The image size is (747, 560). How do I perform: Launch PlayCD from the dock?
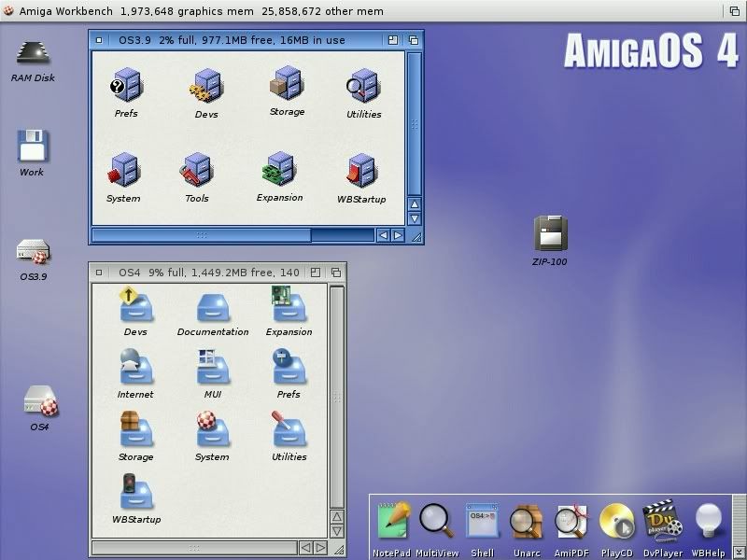(617, 529)
